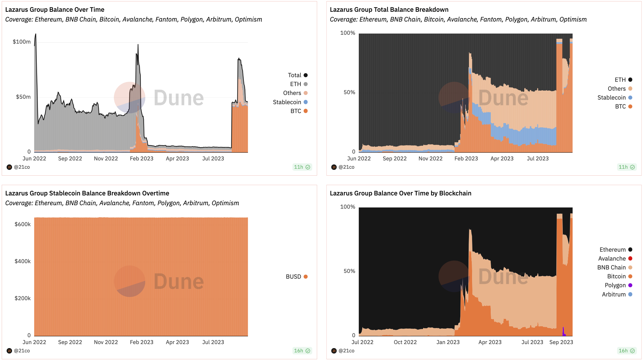Toggle the Total series in balance legend
Screen dimensions: 644x361
(x=298, y=75)
